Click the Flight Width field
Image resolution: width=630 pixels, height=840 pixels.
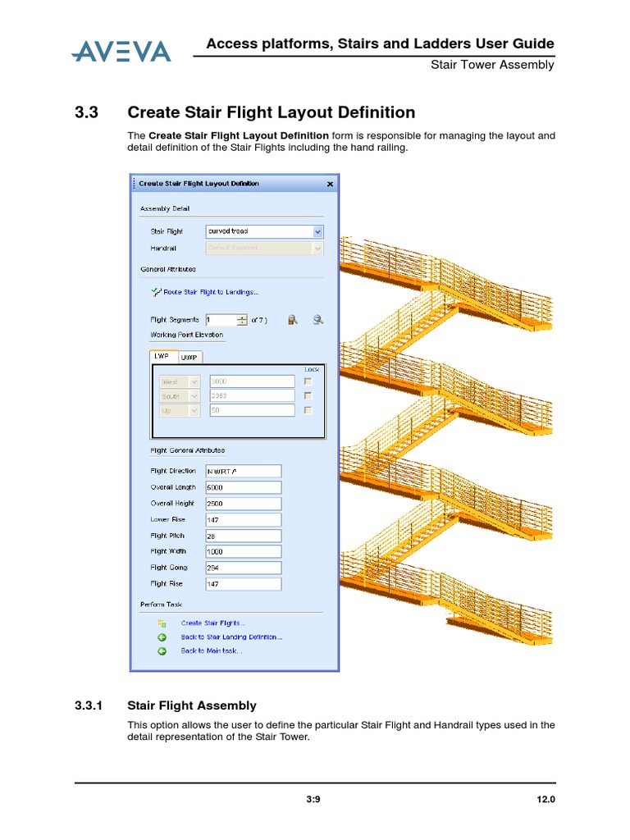click(x=243, y=551)
